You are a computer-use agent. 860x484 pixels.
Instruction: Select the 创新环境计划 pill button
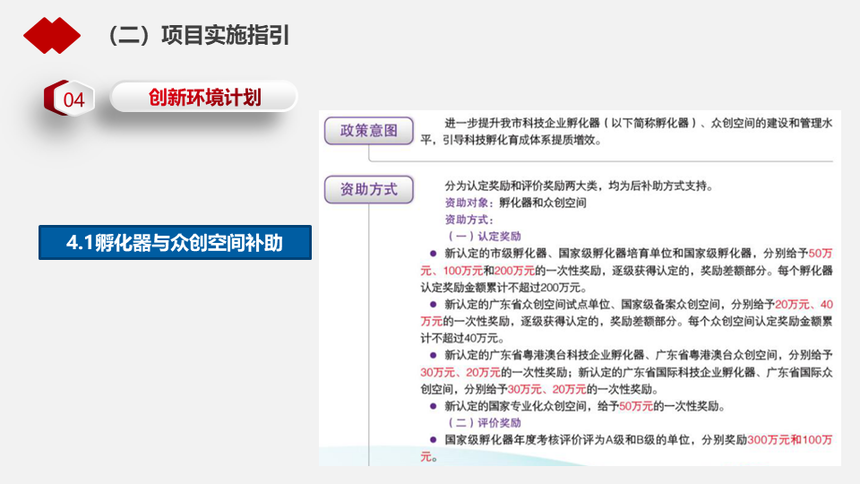coord(203,97)
